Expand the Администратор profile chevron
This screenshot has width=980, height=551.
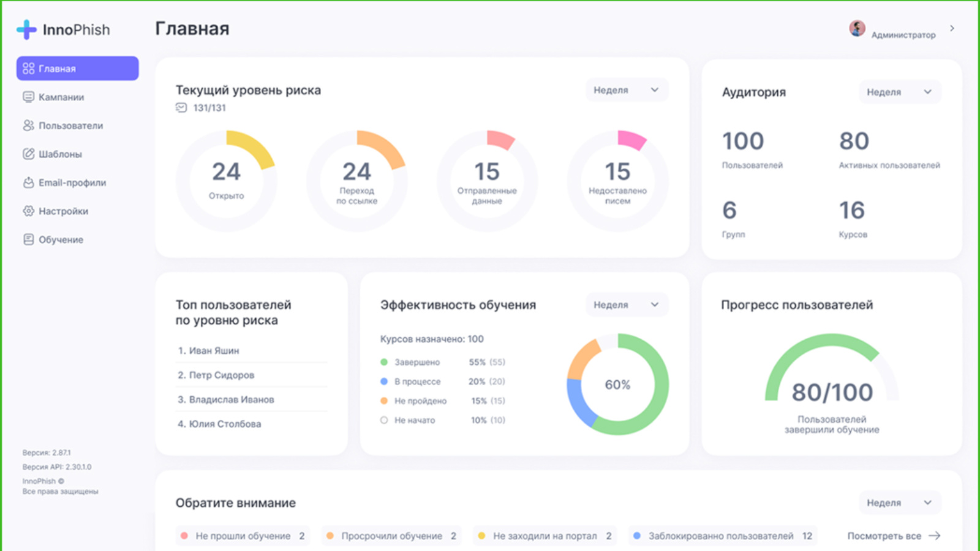pos(952,28)
